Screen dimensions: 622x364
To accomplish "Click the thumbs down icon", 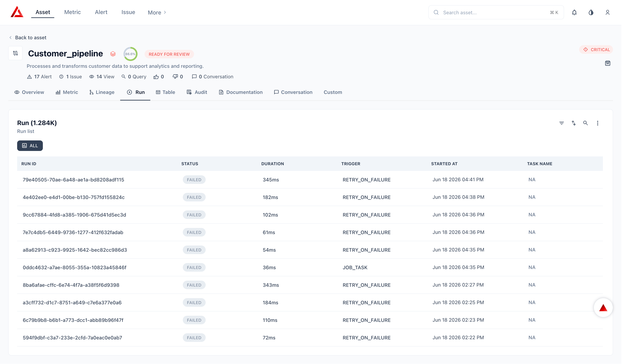I will pyautogui.click(x=175, y=77).
